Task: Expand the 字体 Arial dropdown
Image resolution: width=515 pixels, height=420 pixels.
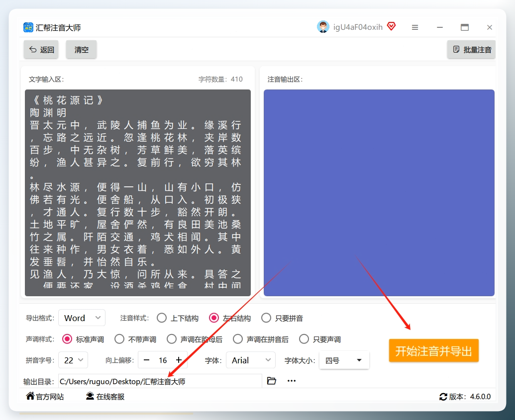Action: (x=251, y=360)
